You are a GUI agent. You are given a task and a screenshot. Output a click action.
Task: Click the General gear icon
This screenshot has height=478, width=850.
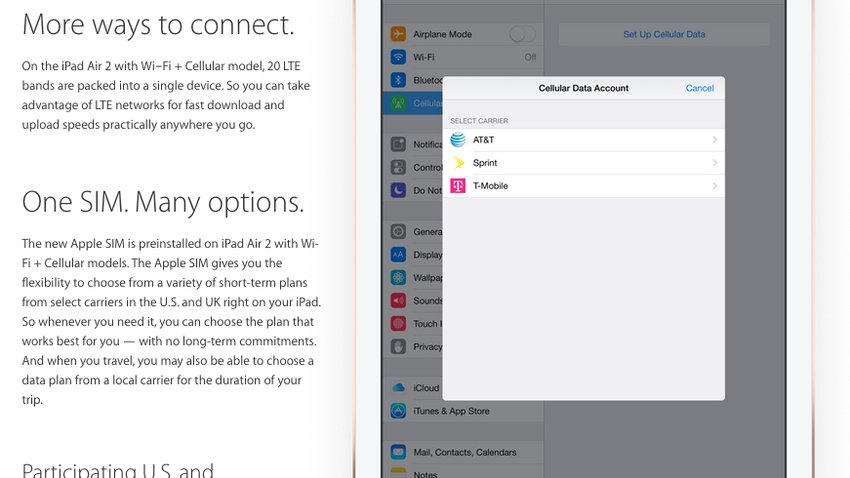398,231
